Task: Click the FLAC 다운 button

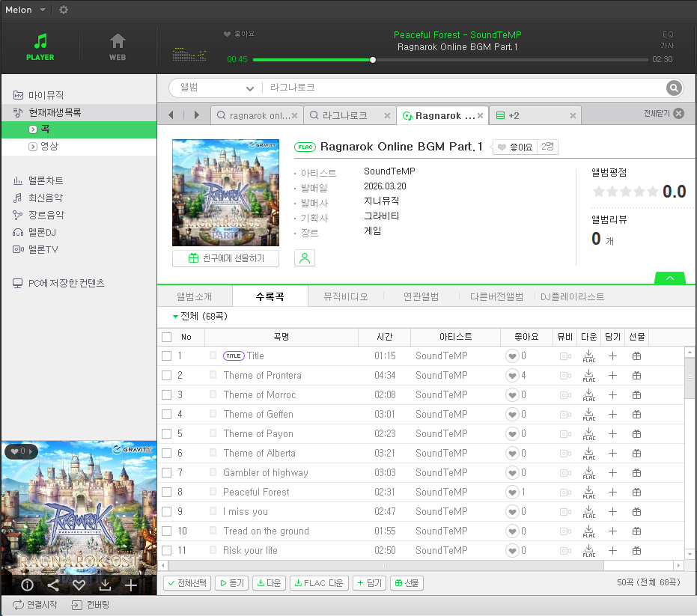Action: point(319,583)
